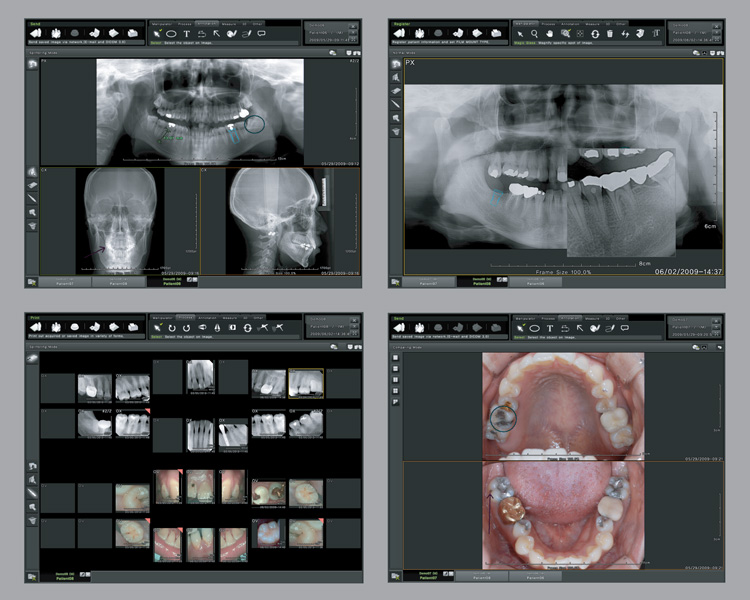Click the castle-shaped icon in top-right window
This screenshot has height=600, width=750.
click(419, 33)
